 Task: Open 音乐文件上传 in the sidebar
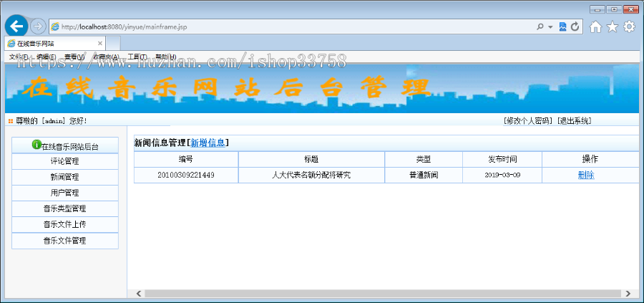(65, 224)
